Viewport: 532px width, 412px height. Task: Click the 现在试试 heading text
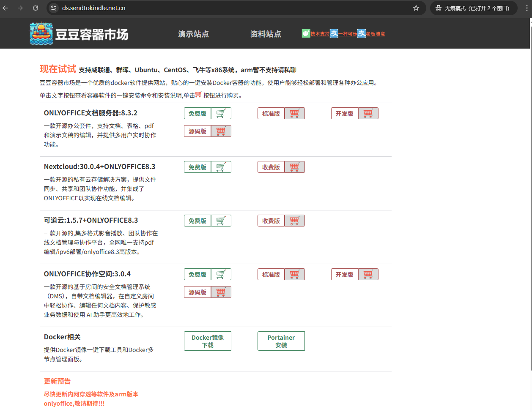click(x=58, y=69)
